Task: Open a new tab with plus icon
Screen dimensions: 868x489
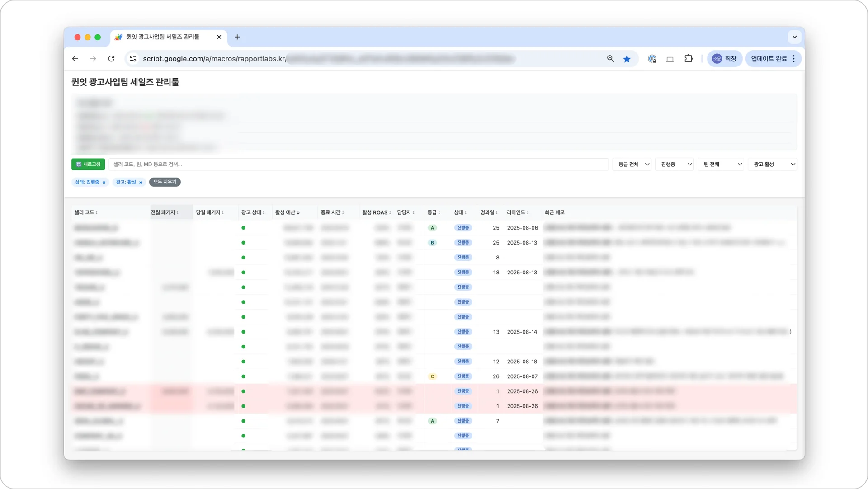Action: 237,37
